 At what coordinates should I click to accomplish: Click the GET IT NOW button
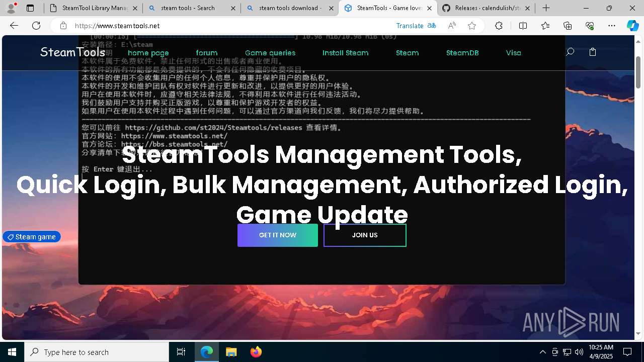(x=278, y=235)
